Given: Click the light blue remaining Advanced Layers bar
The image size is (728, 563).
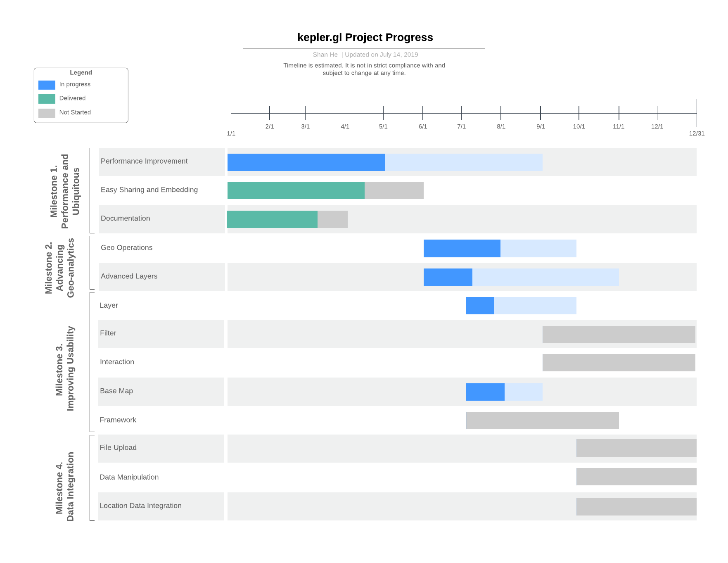Looking at the screenshot, I should (x=545, y=277).
